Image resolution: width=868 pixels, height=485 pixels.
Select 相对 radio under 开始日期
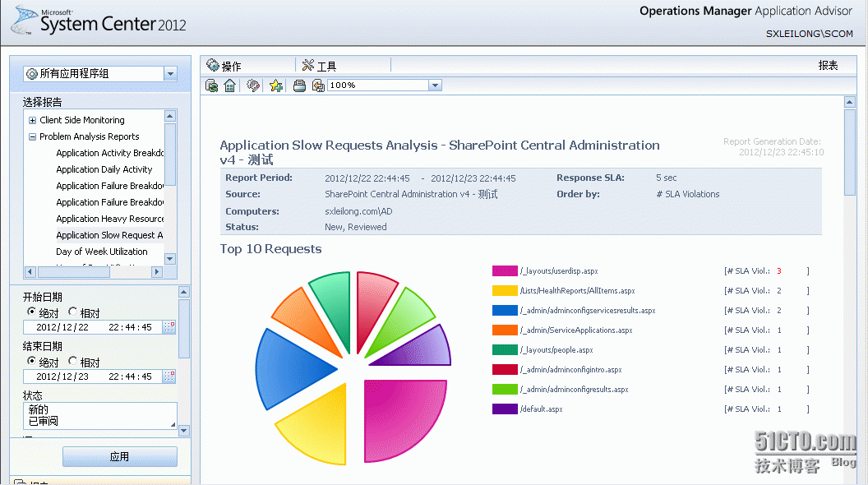pyautogui.click(x=72, y=312)
